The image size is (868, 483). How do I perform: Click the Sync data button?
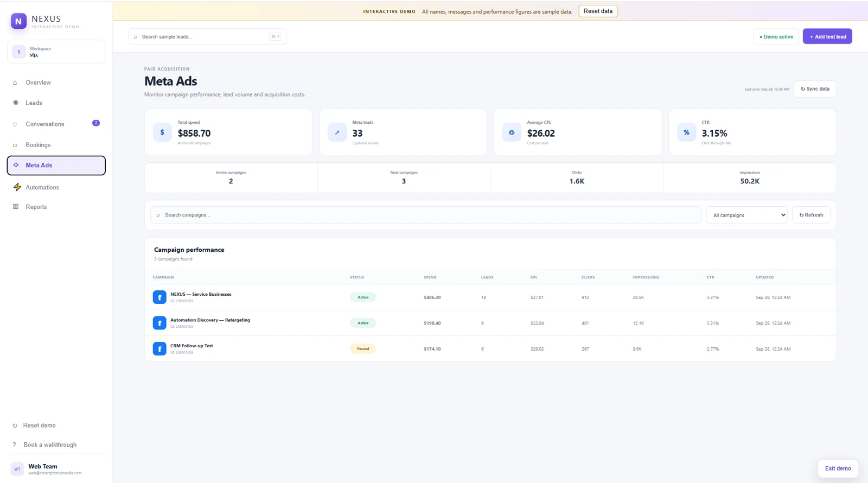(x=815, y=89)
